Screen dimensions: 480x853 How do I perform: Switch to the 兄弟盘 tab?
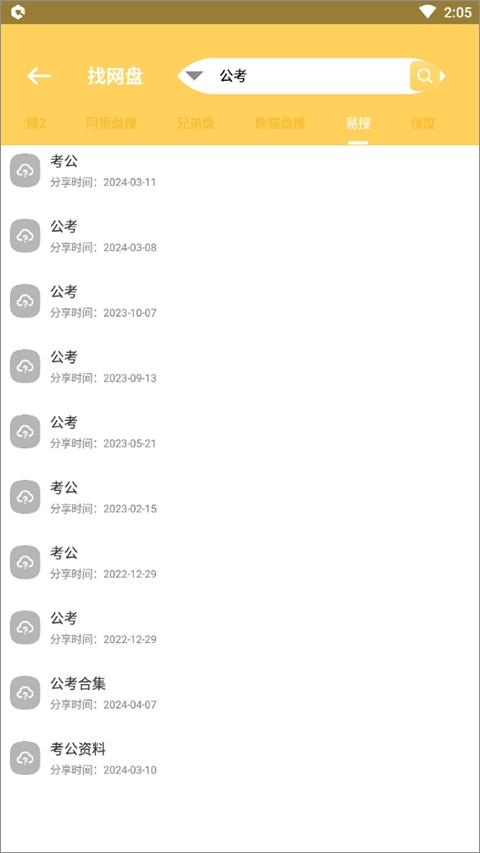(196, 123)
